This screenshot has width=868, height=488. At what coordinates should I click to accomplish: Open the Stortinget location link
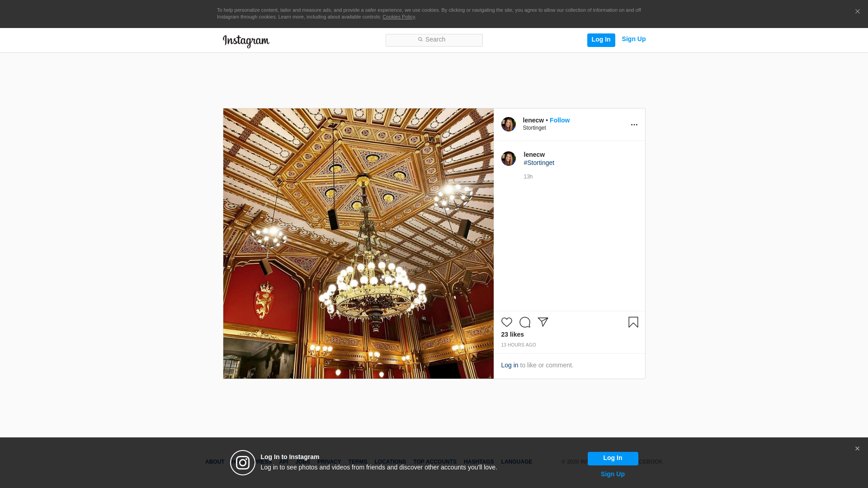point(534,128)
